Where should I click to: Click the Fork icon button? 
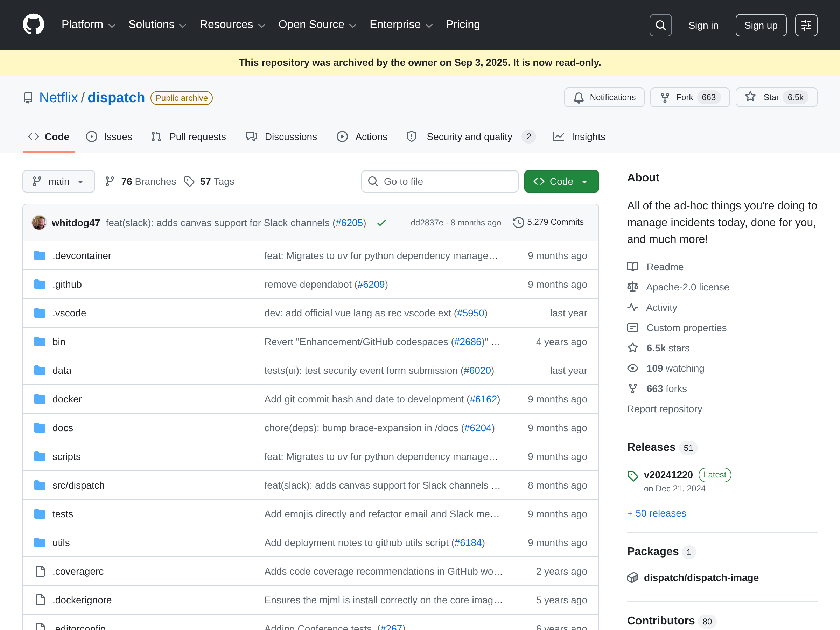pos(665,98)
